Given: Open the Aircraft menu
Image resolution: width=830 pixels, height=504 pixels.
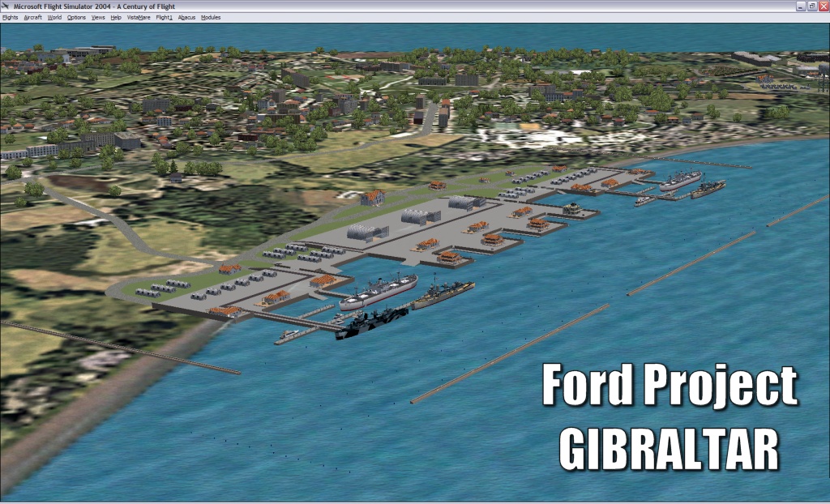Looking at the screenshot, I should coord(32,18).
